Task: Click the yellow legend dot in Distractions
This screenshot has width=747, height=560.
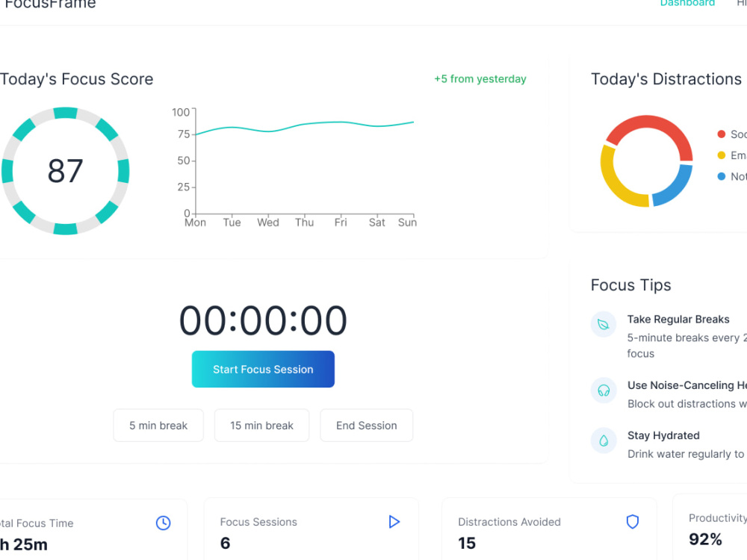Action: coord(722,155)
